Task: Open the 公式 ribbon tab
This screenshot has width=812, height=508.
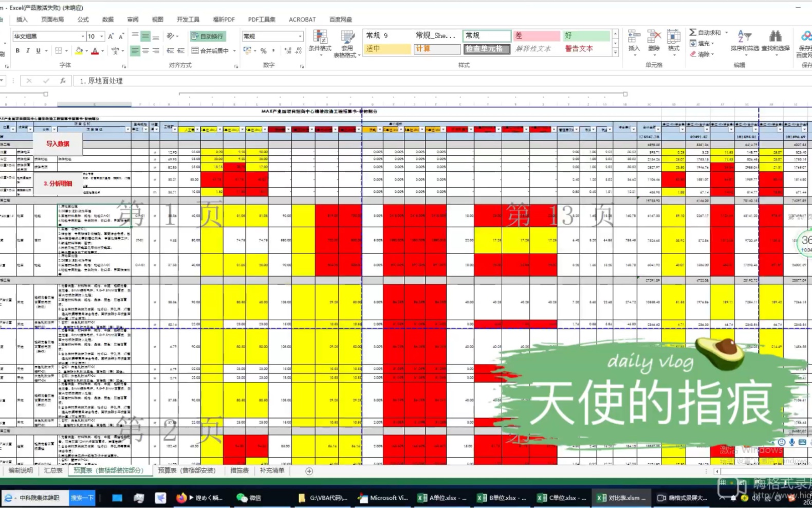Action: pos(83,20)
